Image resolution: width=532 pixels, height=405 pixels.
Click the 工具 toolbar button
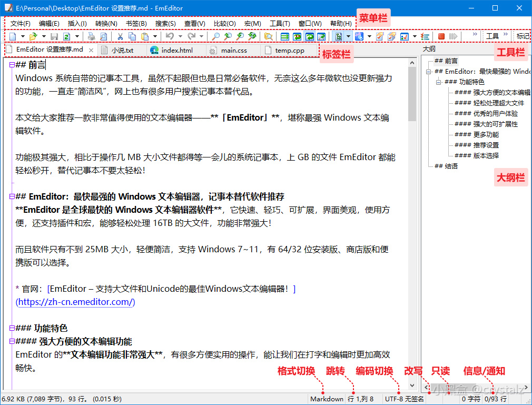pyautogui.click(x=494, y=37)
